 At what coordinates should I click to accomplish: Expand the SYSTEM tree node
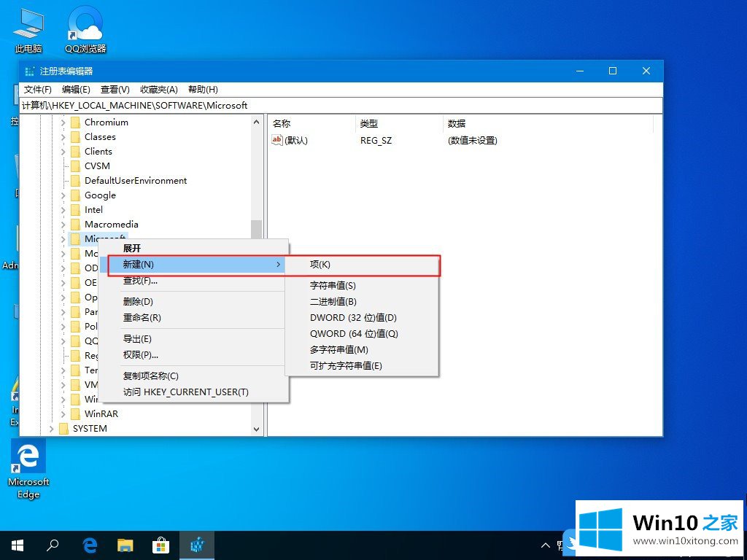(x=52, y=429)
